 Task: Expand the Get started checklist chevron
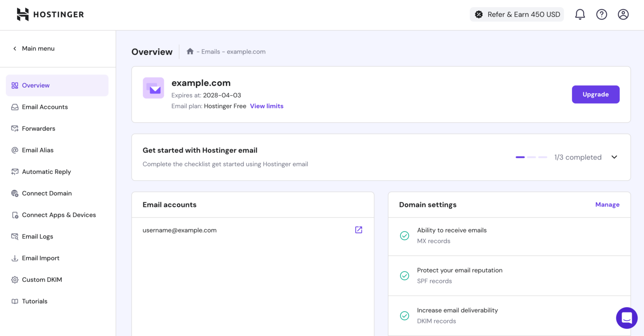tap(614, 157)
